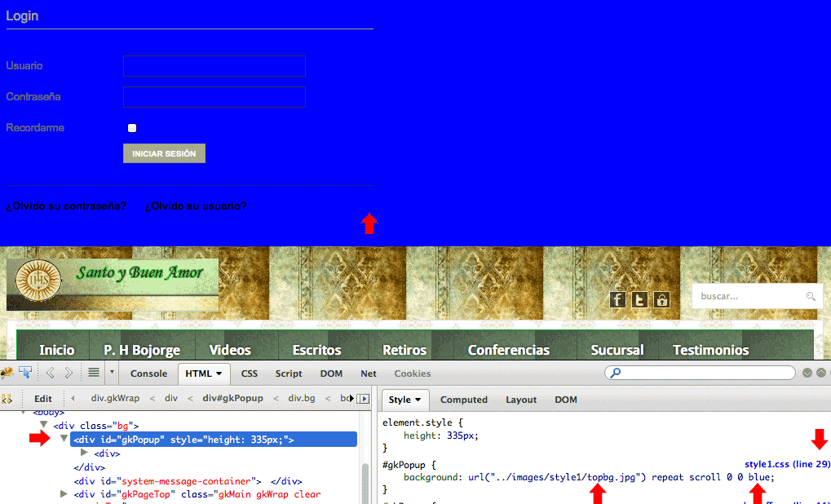
Task: Switch to the Console tab
Action: pyautogui.click(x=149, y=374)
